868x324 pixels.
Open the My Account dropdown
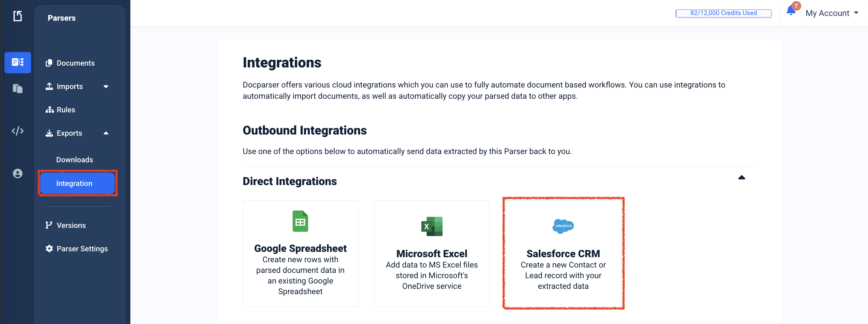coord(832,13)
